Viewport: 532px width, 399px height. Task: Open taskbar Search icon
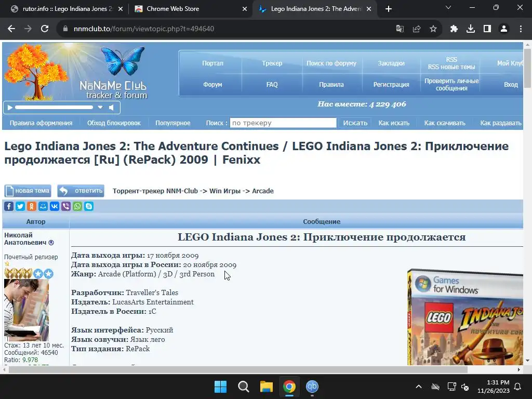coord(243,387)
